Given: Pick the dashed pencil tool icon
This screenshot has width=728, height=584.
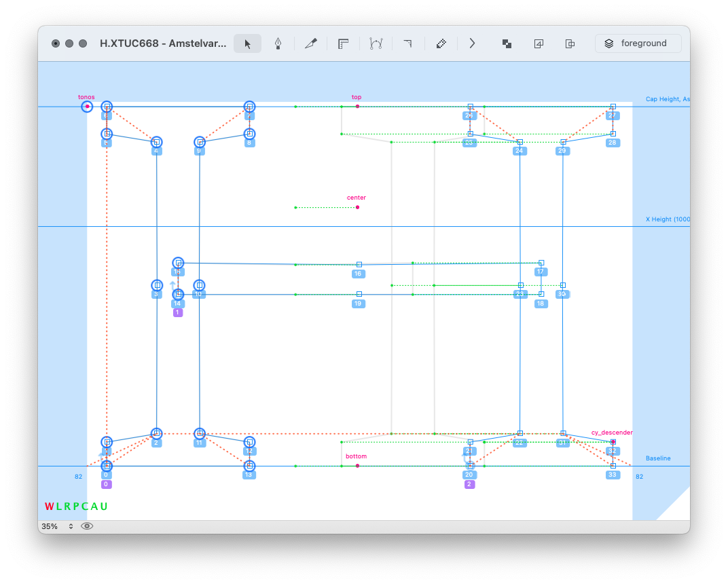Looking at the screenshot, I should point(441,43).
